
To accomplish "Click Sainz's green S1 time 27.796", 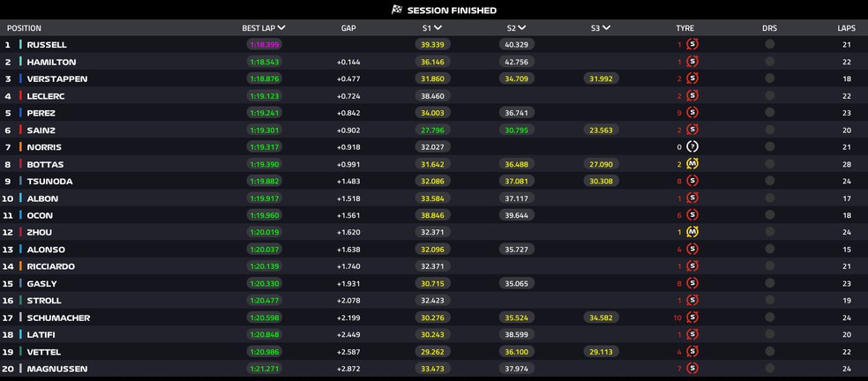I will point(432,130).
